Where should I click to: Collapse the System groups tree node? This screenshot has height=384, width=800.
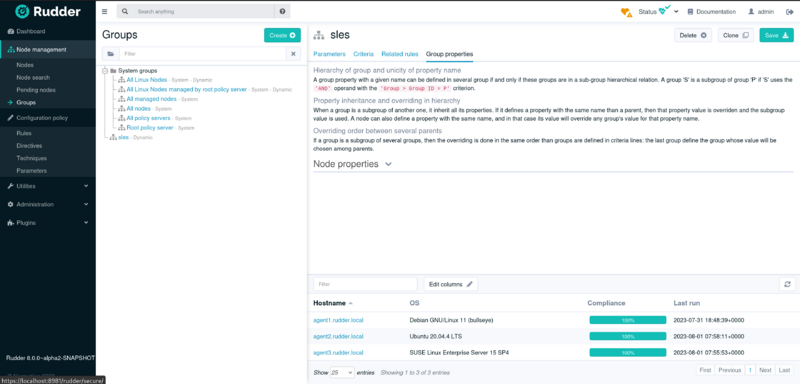[x=105, y=70]
